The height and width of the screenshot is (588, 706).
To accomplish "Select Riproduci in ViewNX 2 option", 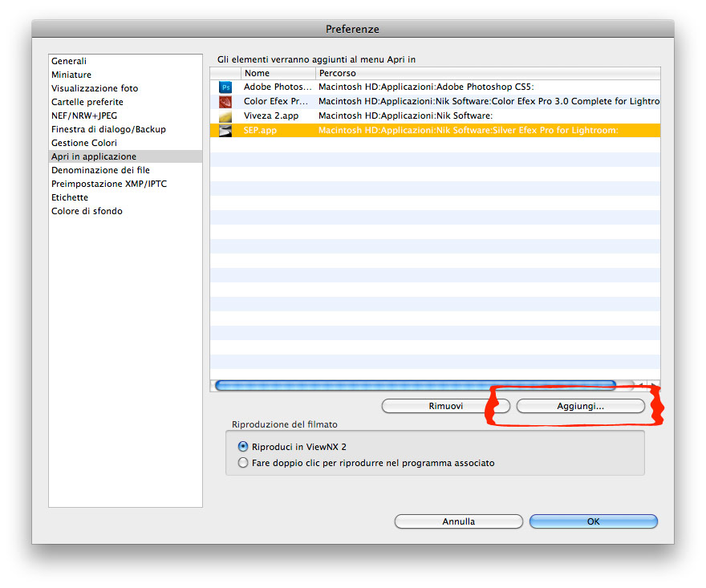I will (242, 447).
